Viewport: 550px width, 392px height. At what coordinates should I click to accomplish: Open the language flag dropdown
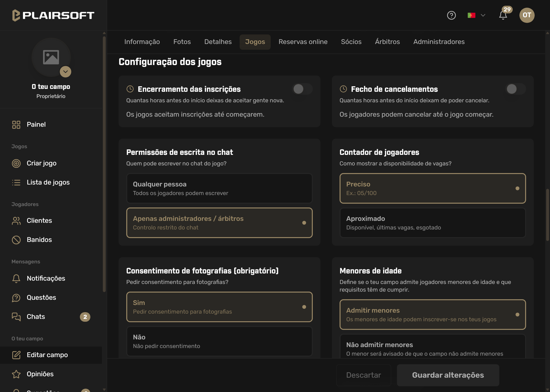pyautogui.click(x=476, y=15)
